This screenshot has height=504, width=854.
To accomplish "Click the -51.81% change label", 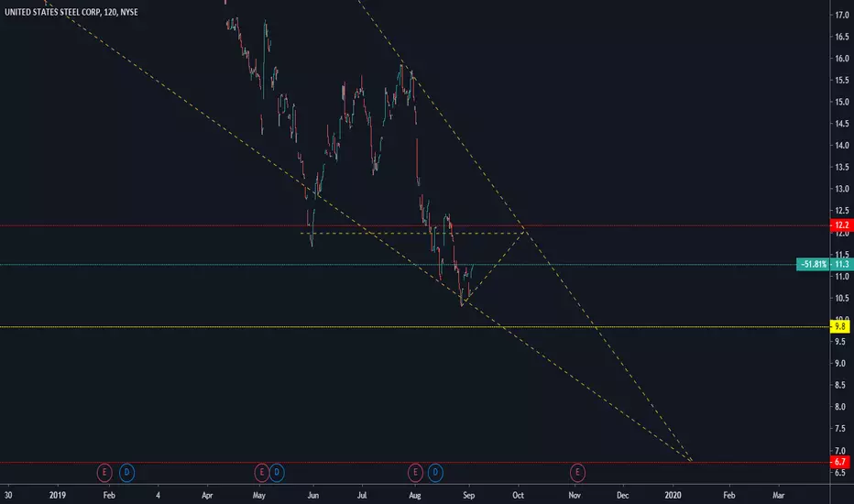I will [x=813, y=264].
